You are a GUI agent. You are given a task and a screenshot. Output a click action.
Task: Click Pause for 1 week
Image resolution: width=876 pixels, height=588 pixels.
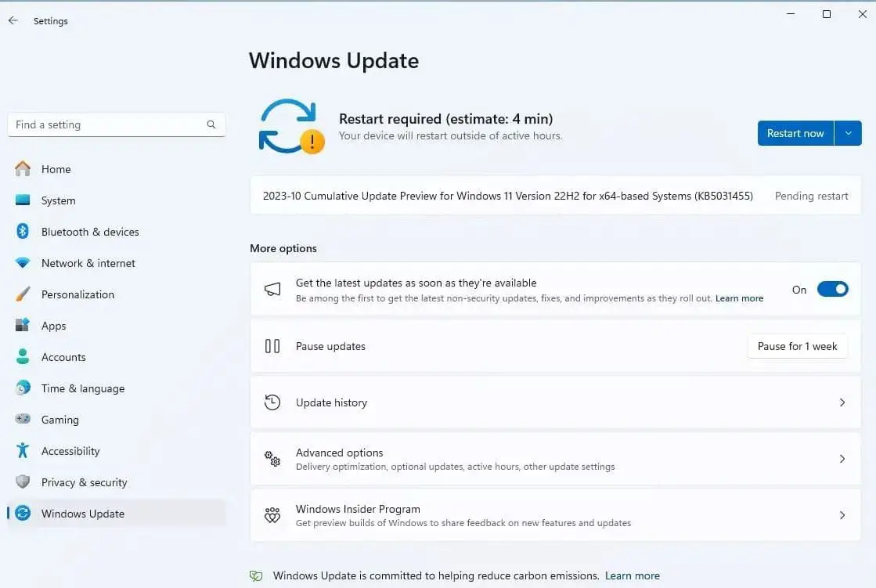click(x=797, y=346)
